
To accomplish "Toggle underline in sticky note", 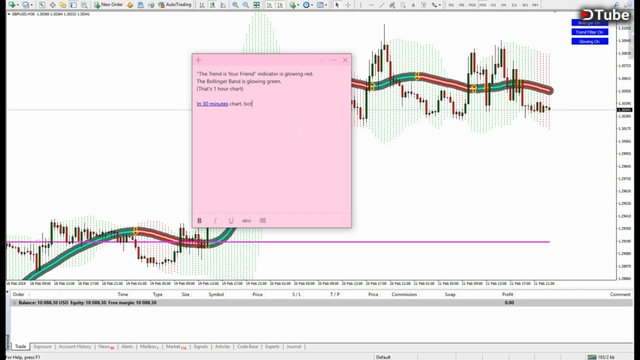I will point(231,220).
